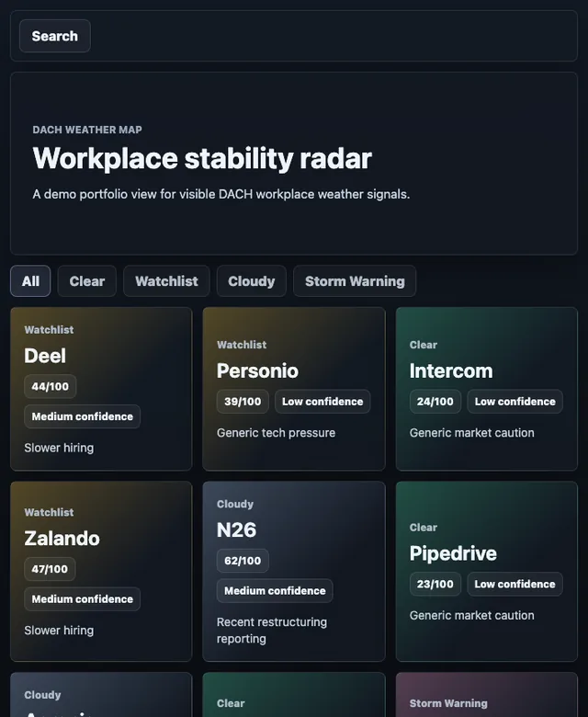Click Generic market caution on Pipedrive card
This screenshot has height=717, width=588.
tap(472, 615)
